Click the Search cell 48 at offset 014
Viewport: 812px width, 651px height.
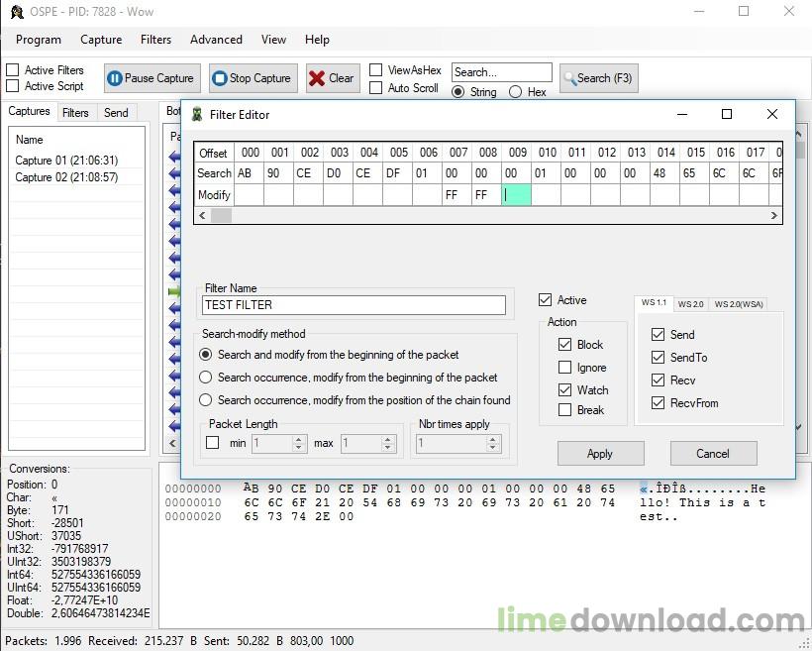click(664, 173)
